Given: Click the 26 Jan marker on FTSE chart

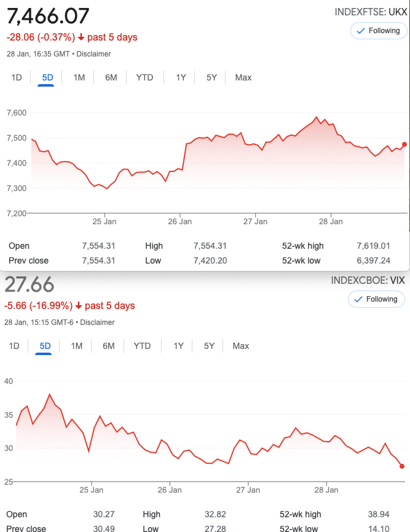Looking at the screenshot, I should tap(180, 222).
